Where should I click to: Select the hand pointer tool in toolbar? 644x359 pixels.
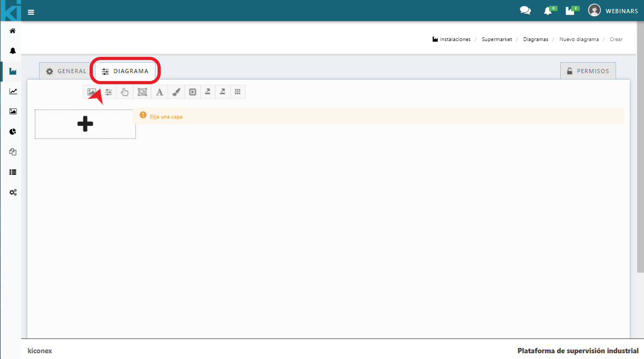(x=124, y=92)
